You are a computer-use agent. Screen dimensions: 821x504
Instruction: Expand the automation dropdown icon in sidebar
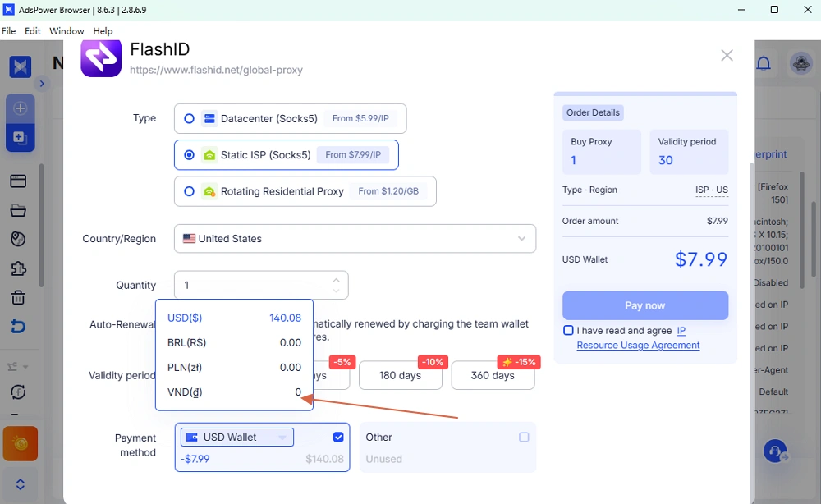pos(18,366)
